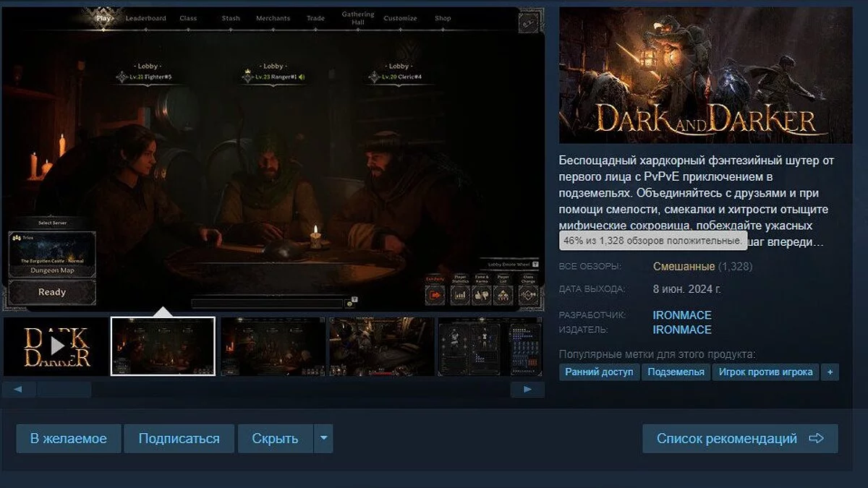
Task: Select the inventory screenshot thumbnail
Action: [x=490, y=346]
